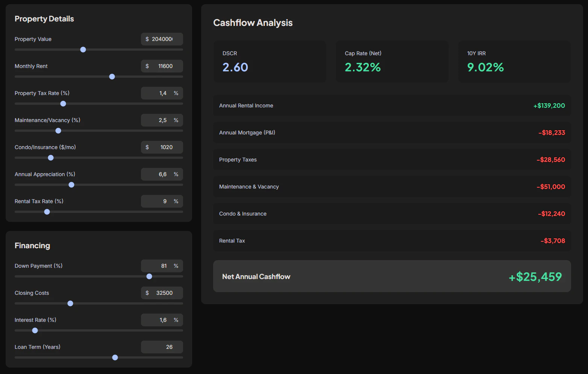Click the Loan Term years field
Viewport: 588px width, 374px height.
(162, 347)
